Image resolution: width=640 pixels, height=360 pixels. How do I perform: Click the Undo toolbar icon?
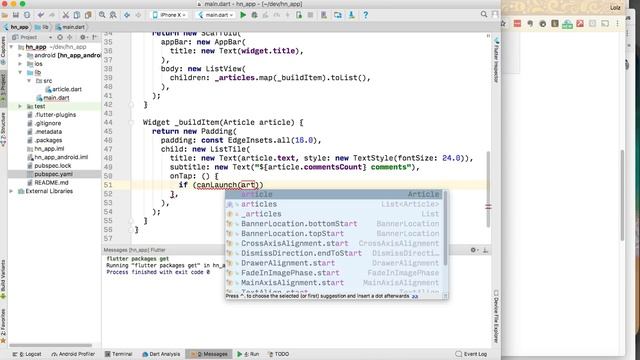pyautogui.click(x=41, y=15)
